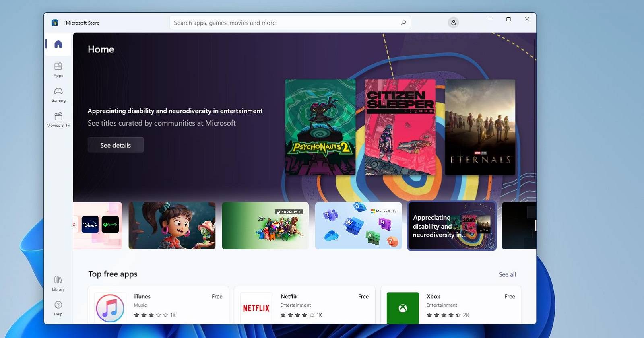The height and width of the screenshot is (338, 644).
Task: Select the Disney+ and Spotify carousel card
Action: (x=98, y=226)
